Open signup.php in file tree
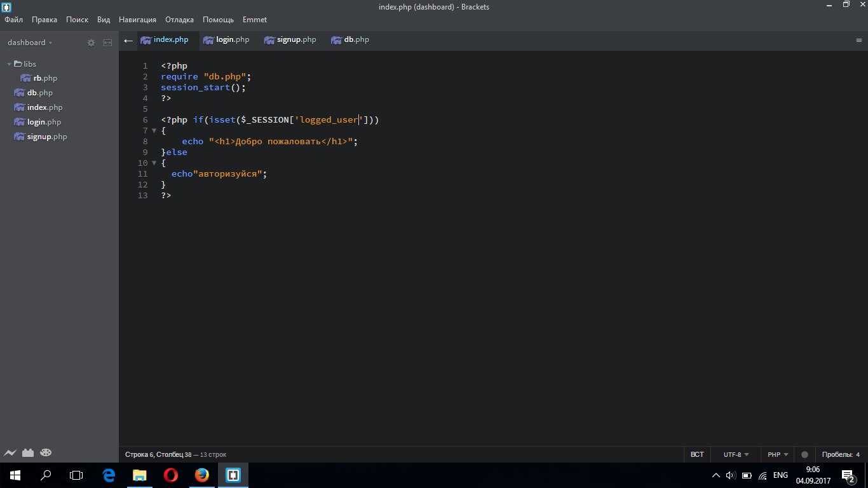 pyautogui.click(x=47, y=137)
